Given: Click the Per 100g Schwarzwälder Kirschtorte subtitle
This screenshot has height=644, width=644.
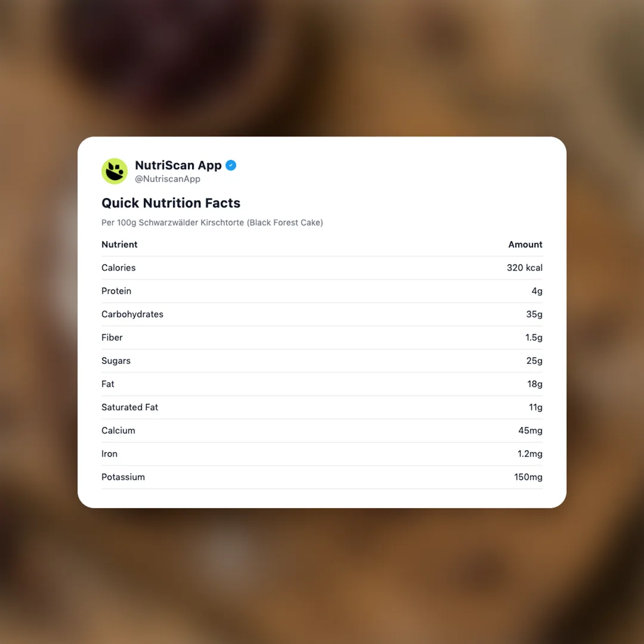Looking at the screenshot, I should tap(212, 222).
